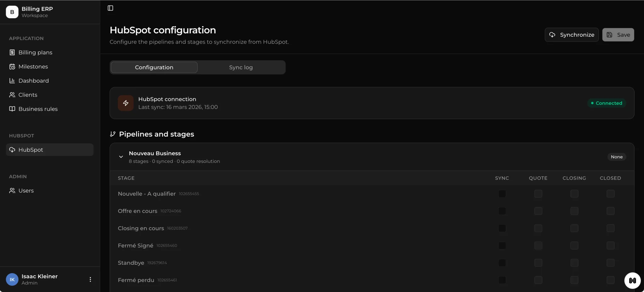The height and width of the screenshot is (292, 644).
Task: Check Closed for Fermé Signé
Action: (x=611, y=246)
